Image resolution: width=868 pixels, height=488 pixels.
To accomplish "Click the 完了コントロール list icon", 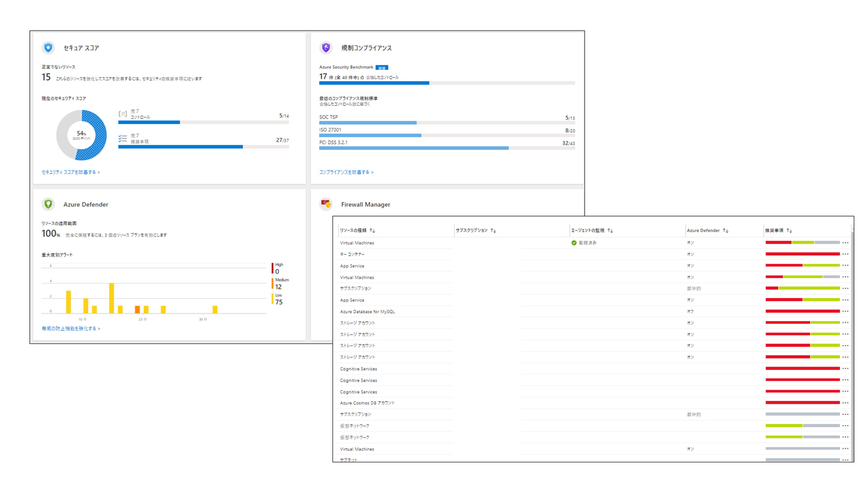I will 123,114.
